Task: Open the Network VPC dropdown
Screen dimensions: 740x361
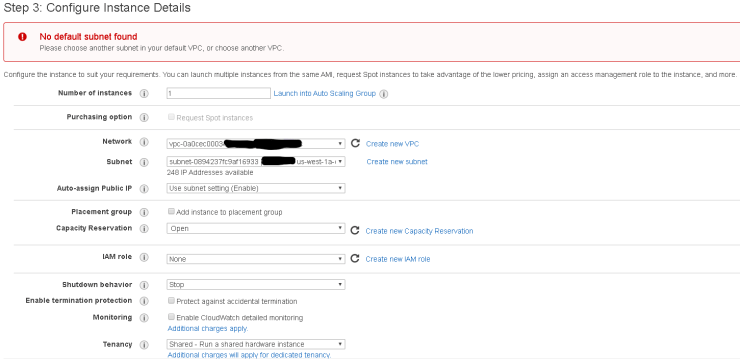Action: coord(256,143)
